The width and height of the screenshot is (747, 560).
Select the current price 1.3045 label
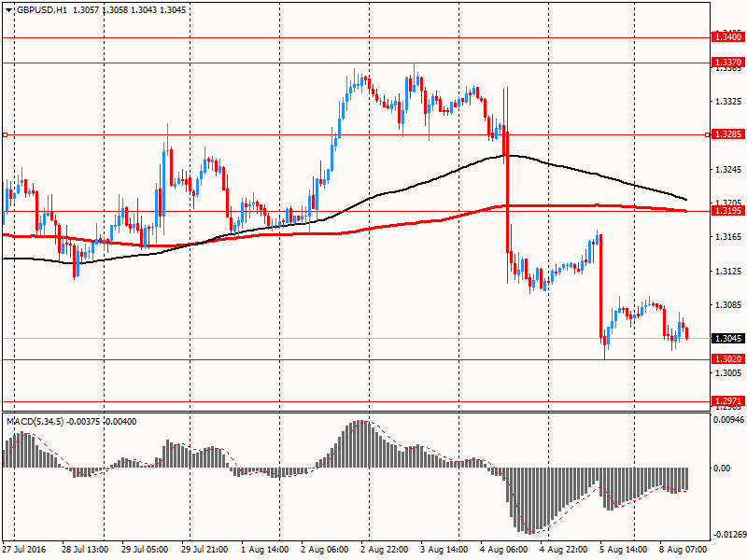point(726,338)
